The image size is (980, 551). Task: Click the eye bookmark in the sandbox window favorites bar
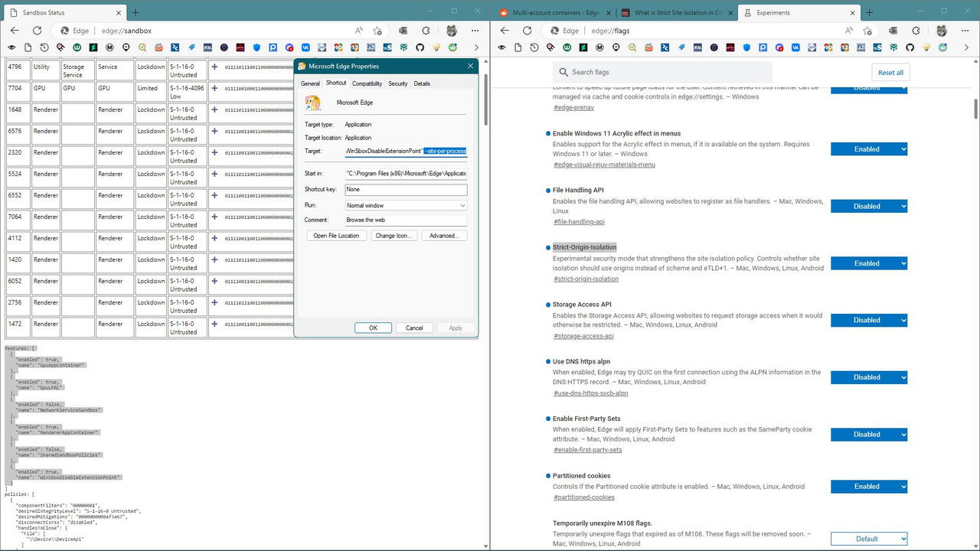pos(11,47)
